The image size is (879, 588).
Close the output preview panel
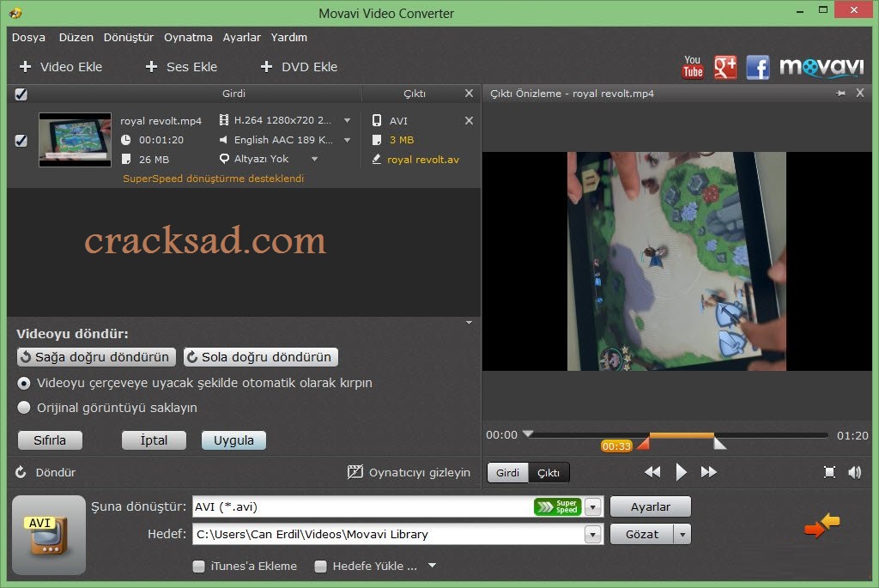pos(860,93)
